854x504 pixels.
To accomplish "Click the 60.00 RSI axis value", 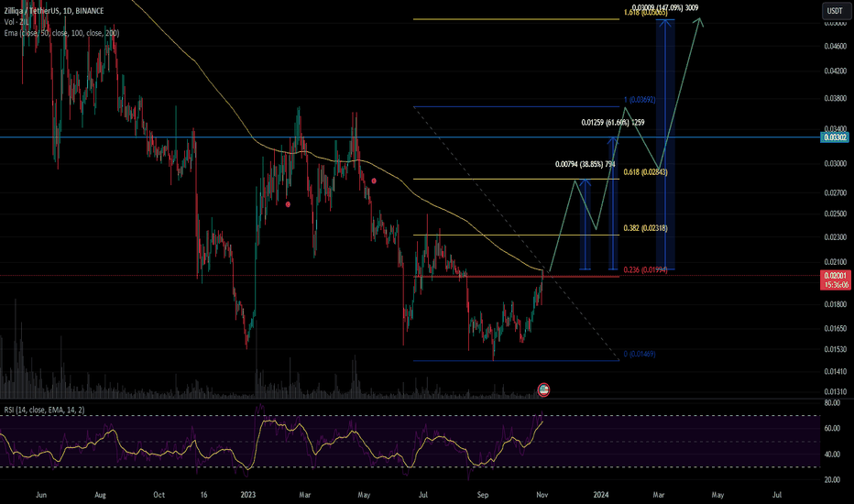I will coord(832,429).
